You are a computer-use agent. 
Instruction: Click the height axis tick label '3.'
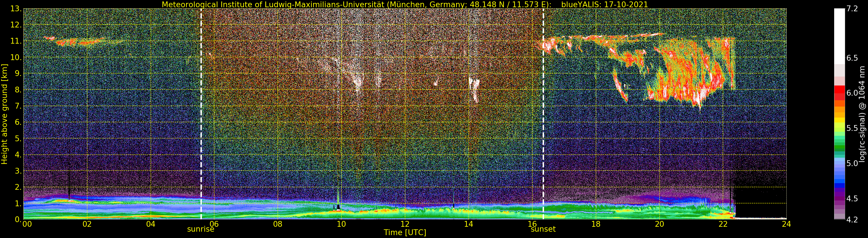tap(18, 171)
